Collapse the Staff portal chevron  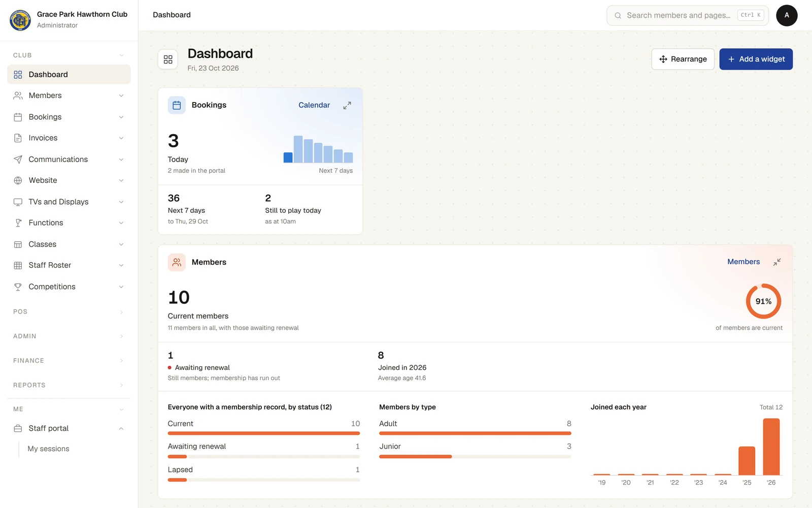pyautogui.click(x=121, y=428)
